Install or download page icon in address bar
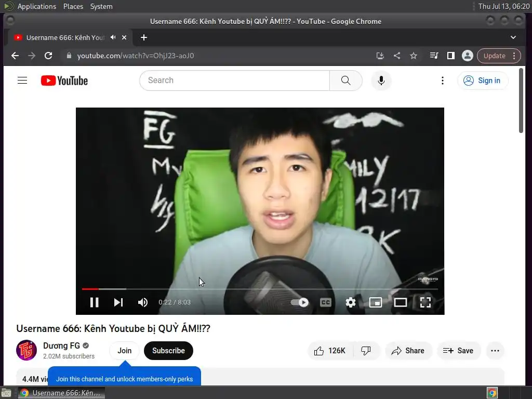Screen dimensions: 532x399 (380, 56)
